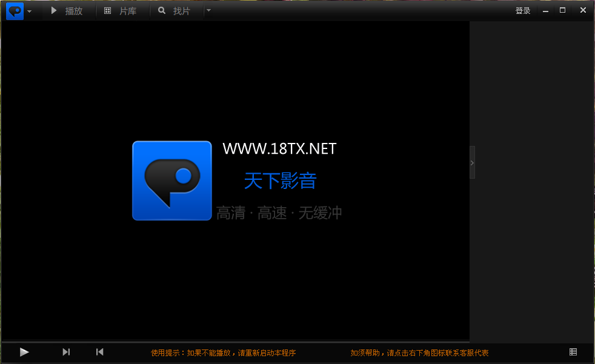Screen dimensions: 595x364
Task: Click the 登录 login link
Action: 522,11
